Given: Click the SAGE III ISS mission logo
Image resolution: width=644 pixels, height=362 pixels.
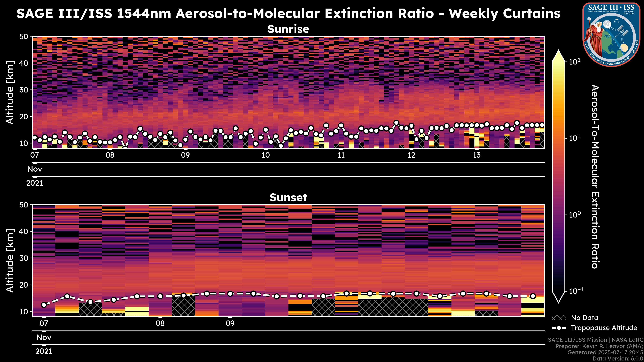Looking at the screenshot, I should pos(611,35).
